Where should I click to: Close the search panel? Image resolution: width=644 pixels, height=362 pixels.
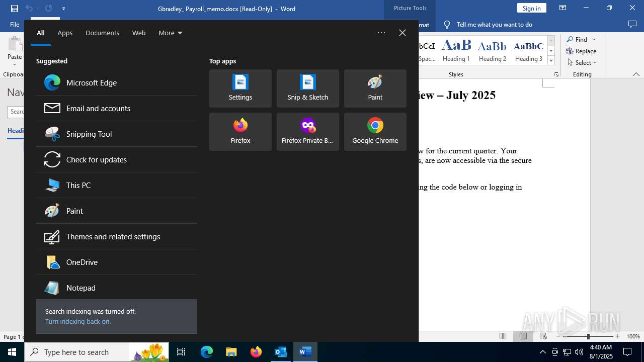pyautogui.click(x=403, y=33)
